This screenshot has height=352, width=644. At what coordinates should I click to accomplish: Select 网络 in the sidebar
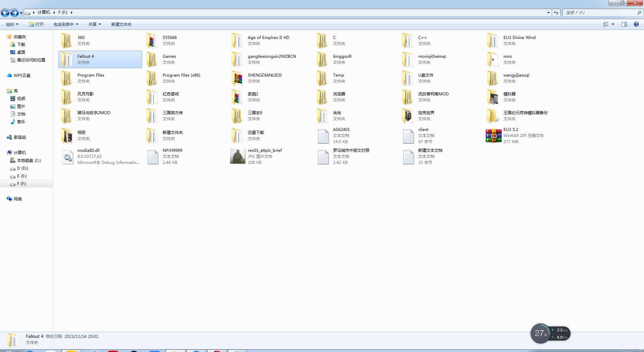(x=18, y=199)
